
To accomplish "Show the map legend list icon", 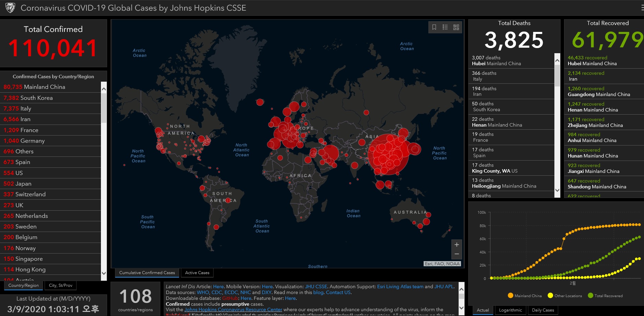I will tap(445, 27).
